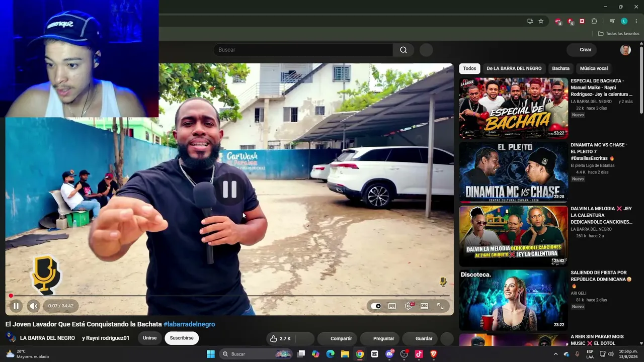Enter fullscreen mode for the video

tap(440, 306)
